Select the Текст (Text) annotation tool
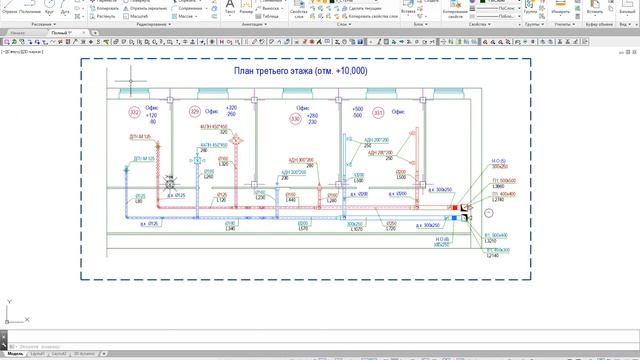 [x=230, y=7]
